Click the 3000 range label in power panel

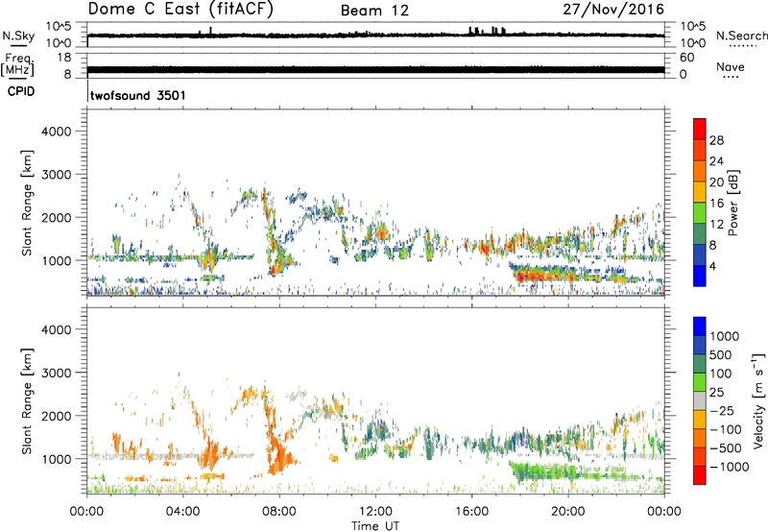point(56,175)
